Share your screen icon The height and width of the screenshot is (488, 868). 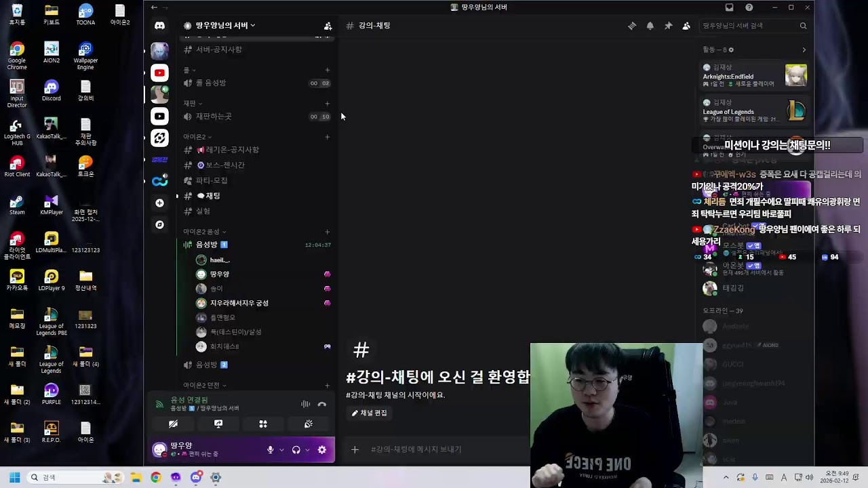point(218,424)
